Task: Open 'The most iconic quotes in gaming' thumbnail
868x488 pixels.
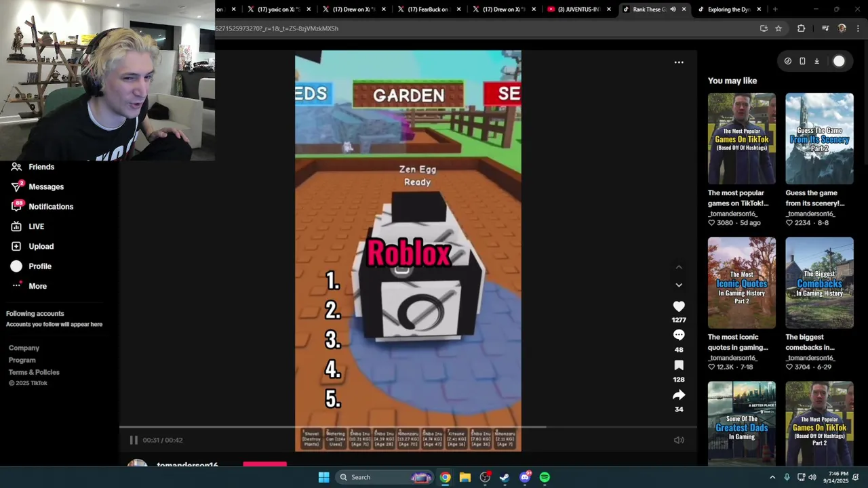Action: [742, 283]
